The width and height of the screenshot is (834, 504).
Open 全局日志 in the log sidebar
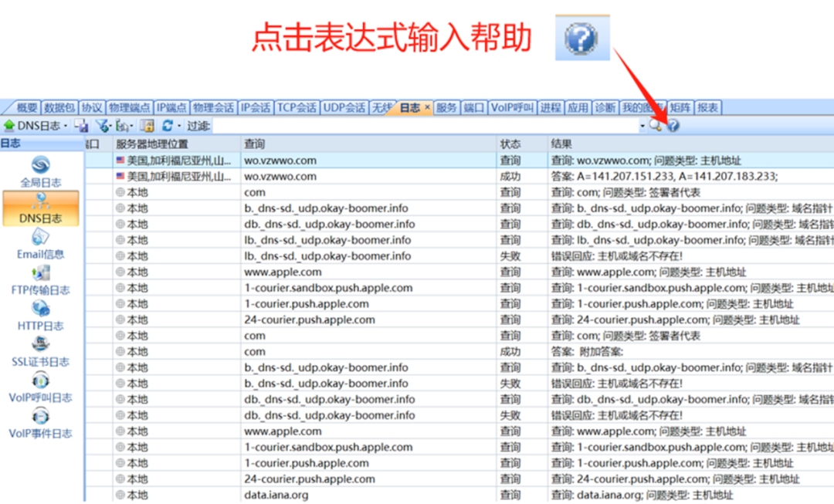click(40, 171)
